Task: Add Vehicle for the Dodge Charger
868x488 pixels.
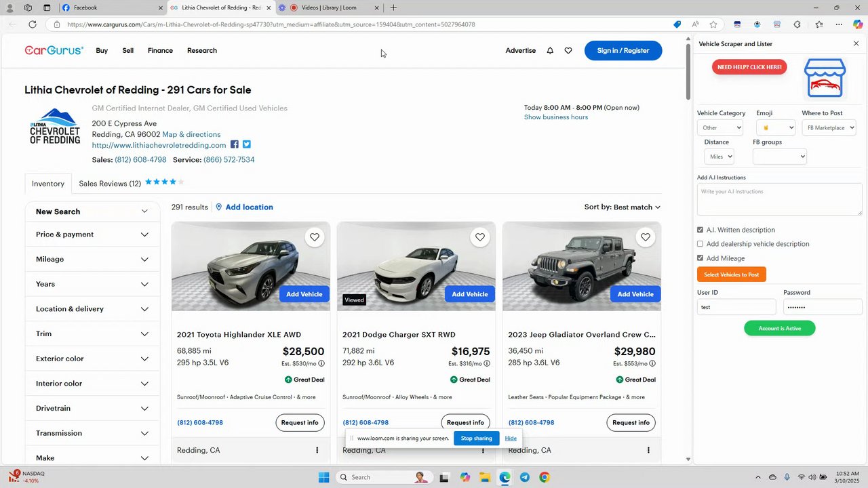Action: tap(469, 294)
